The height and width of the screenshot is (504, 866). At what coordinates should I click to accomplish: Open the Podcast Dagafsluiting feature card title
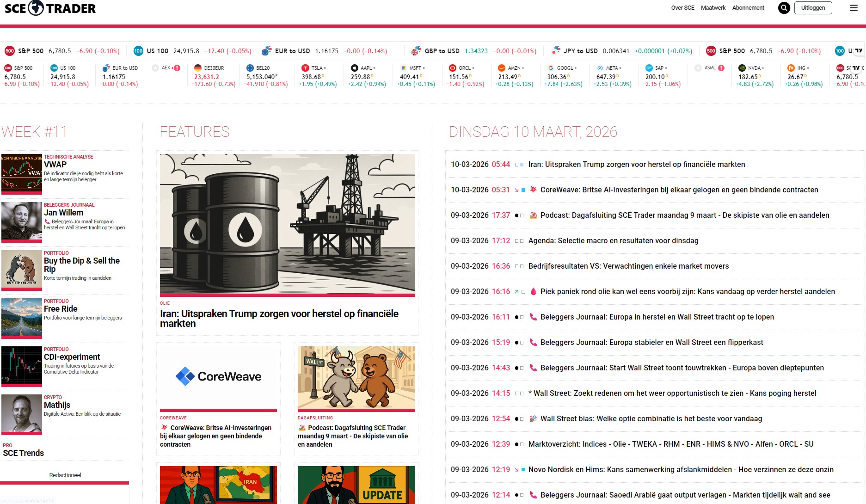[353, 436]
